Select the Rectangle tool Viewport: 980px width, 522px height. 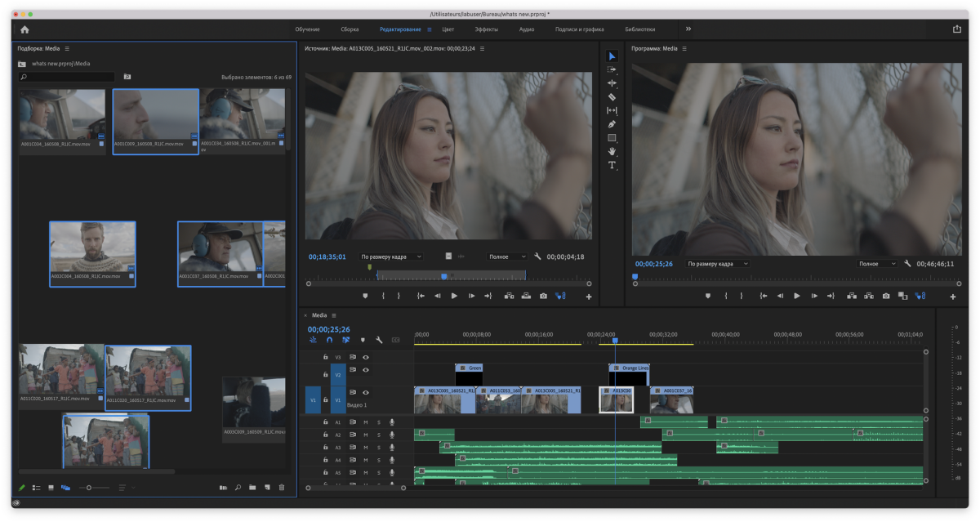(x=612, y=138)
